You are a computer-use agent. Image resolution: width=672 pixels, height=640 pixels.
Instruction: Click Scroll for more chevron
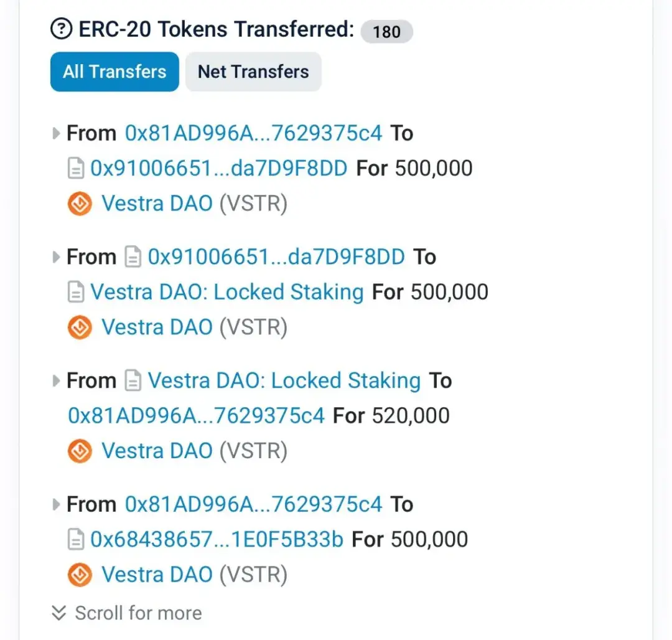click(x=59, y=613)
